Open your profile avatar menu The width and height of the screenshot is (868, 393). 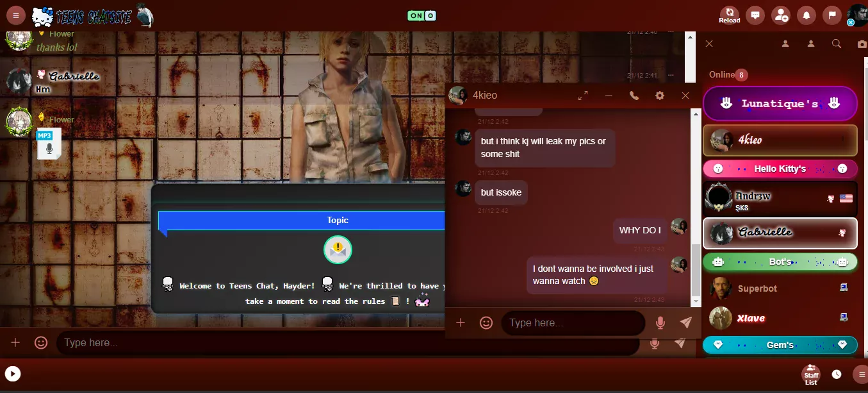coord(857,15)
